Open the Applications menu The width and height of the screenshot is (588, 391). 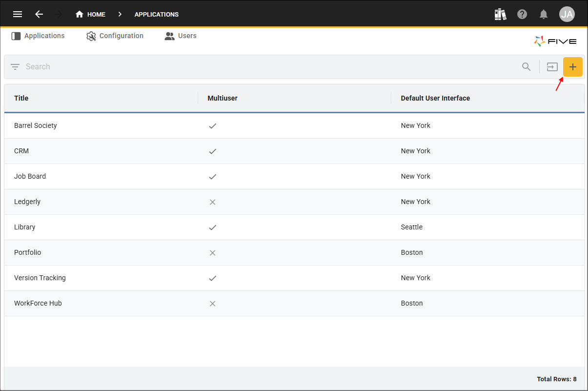click(x=38, y=36)
